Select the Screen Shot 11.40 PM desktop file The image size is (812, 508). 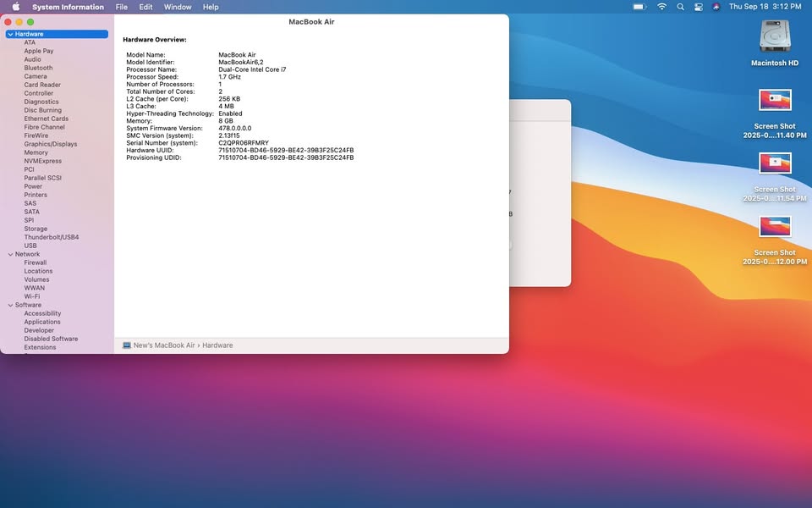[775, 102]
